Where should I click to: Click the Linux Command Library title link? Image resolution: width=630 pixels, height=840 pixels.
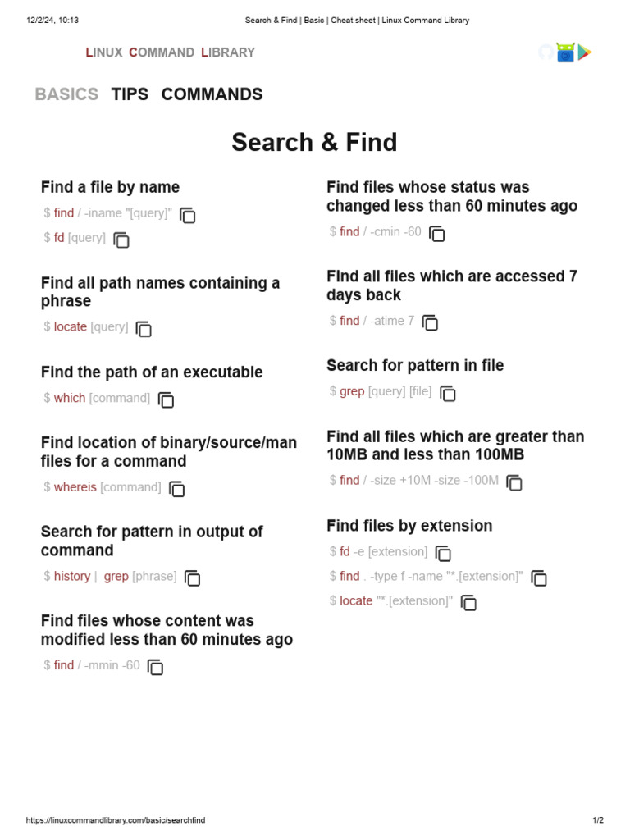point(171,52)
